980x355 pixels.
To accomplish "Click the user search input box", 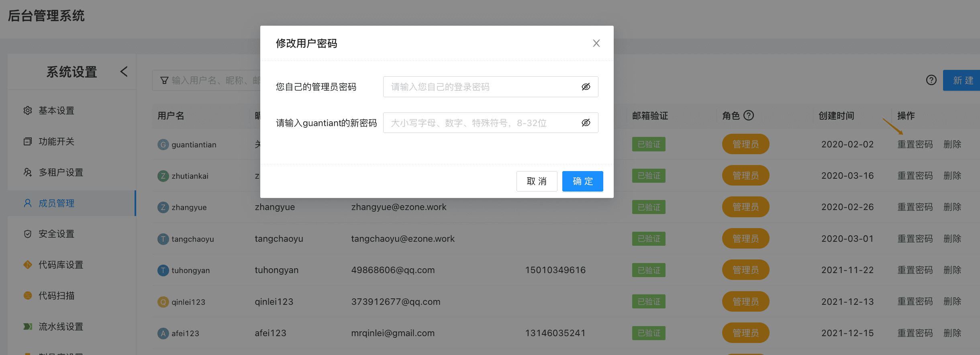I will click(206, 80).
